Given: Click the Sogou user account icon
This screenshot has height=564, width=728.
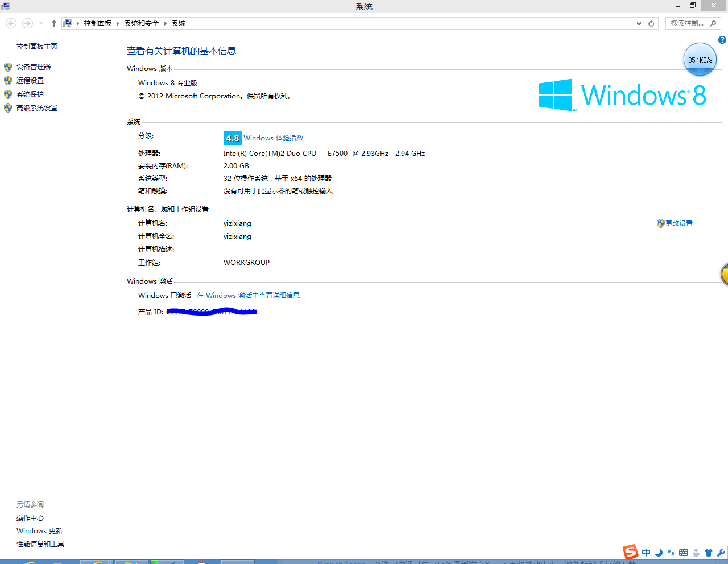Looking at the screenshot, I should click(x=696, y=553).
